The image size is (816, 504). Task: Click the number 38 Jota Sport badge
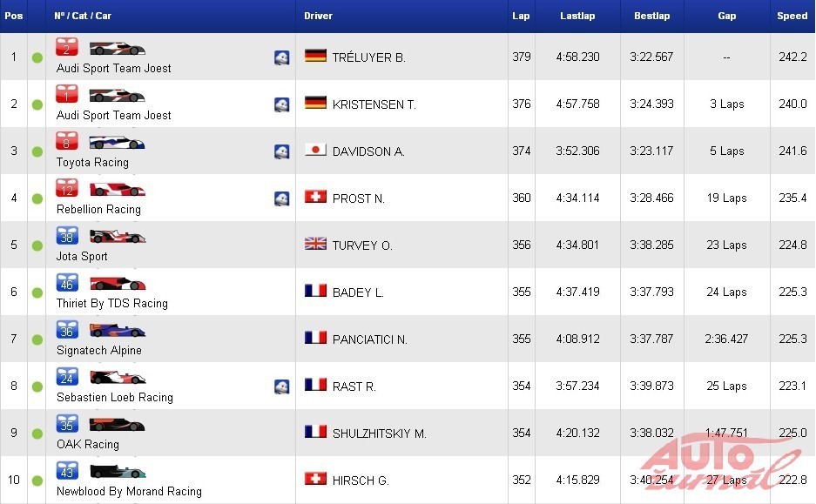[67, 235]
